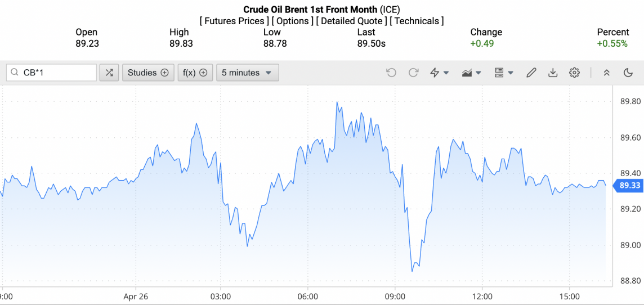This screenshot has height=305, width=644.
Task: Click the redo arrow icon
Action: pyautogui.click(x=413, y=73)
